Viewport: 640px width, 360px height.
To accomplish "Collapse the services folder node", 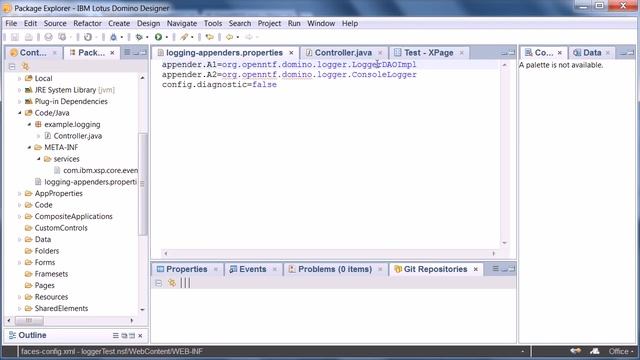I will (x=38, y=159).
